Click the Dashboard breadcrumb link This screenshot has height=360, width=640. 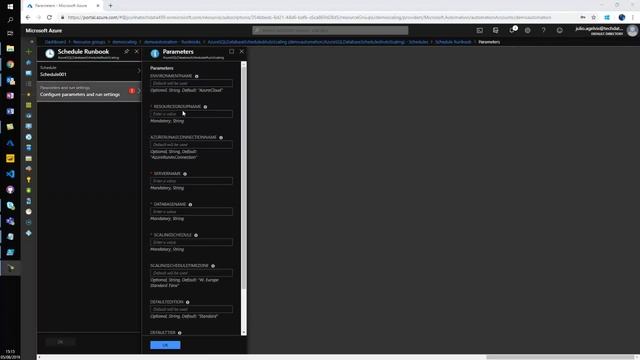pyautogui.click(x=55, y=42)
